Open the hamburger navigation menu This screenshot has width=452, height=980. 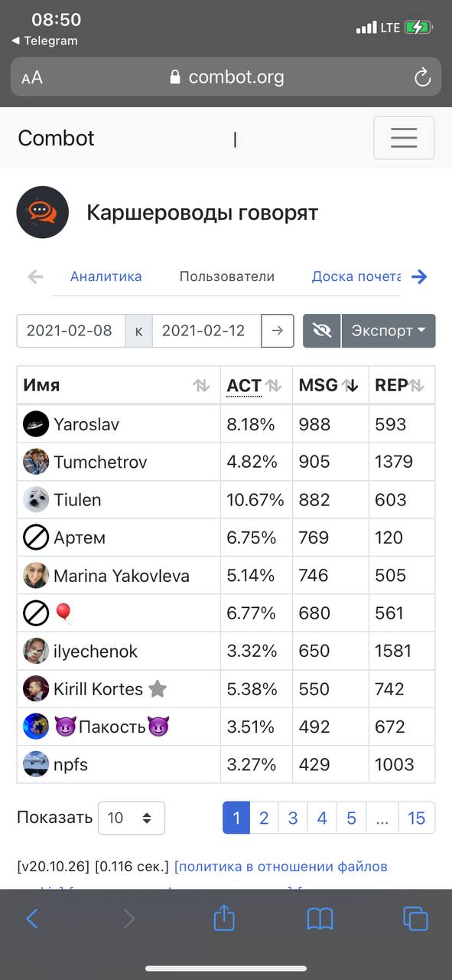tap(403, 138)
